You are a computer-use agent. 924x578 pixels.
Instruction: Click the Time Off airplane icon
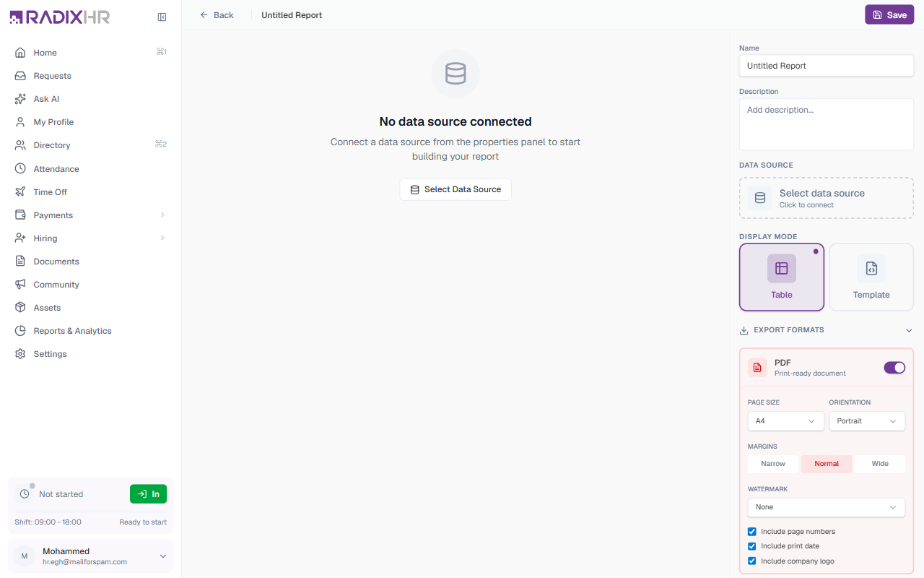20,191
